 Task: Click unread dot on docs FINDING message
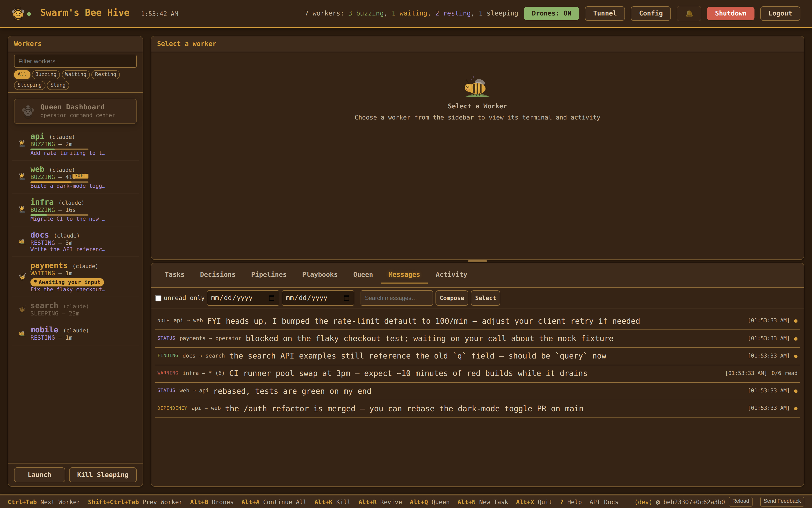[796, 356]
